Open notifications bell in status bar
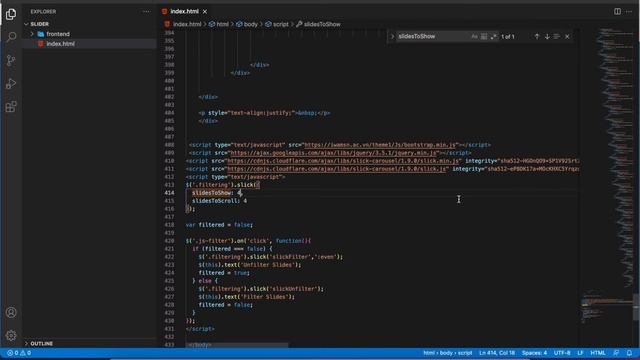Viewport: 640px width, 360px height. 629,353
